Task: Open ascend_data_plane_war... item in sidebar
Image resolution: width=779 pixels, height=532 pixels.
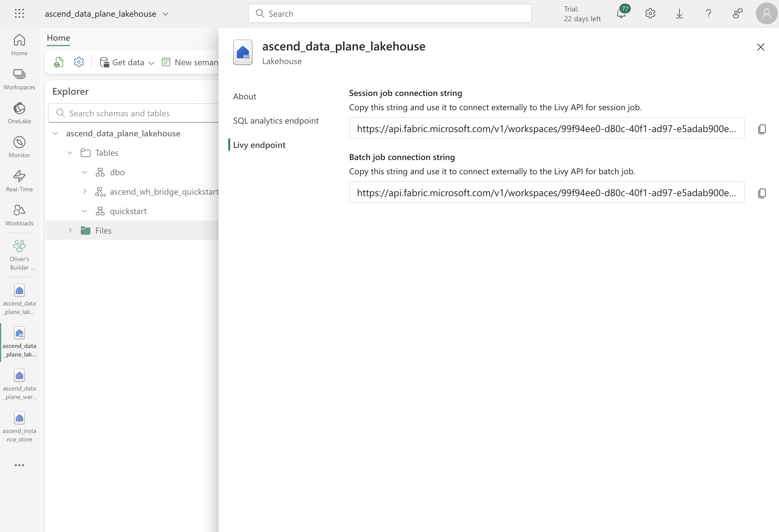Action: (x=19, y=384)
